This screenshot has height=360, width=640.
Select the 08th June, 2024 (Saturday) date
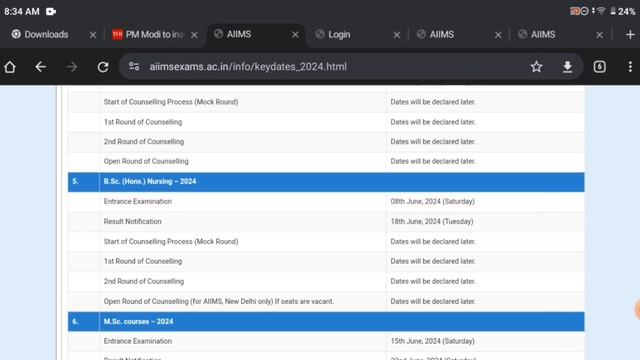click(x=432, y=201)
